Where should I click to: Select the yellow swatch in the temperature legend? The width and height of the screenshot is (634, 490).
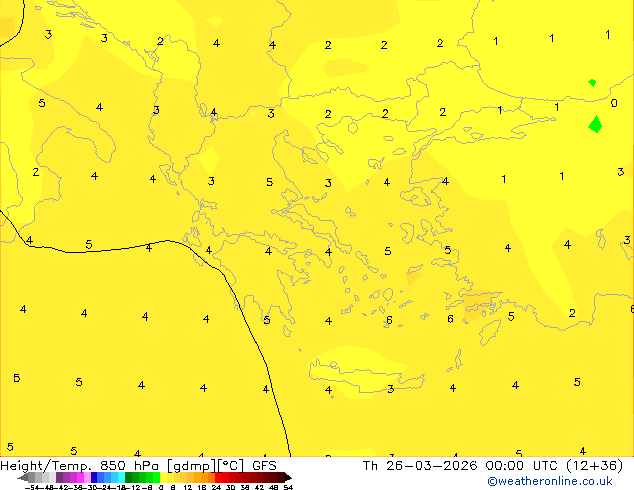coord(163,477)
